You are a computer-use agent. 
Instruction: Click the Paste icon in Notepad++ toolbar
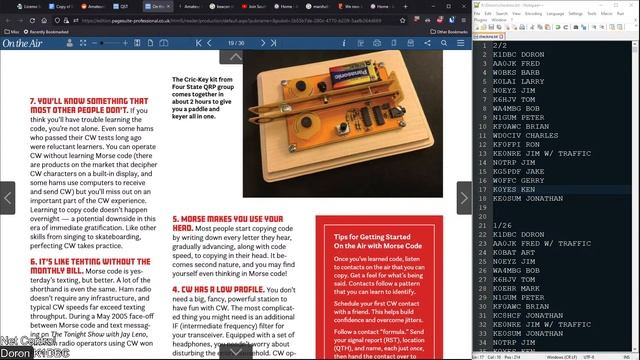tap(547, 27)
